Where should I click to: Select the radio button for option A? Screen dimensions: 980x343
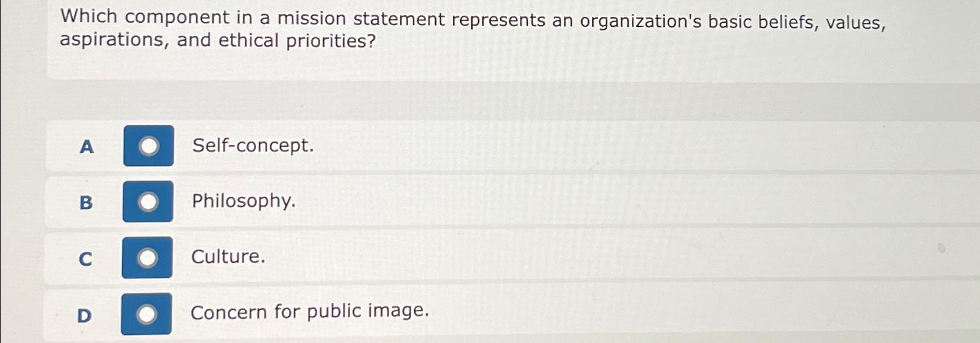[x=148, y=147]
